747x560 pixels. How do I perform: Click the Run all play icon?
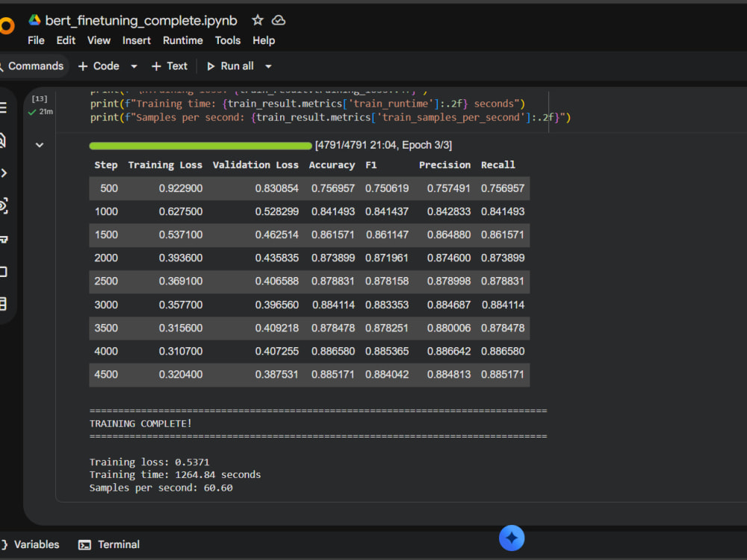point(211,66)
